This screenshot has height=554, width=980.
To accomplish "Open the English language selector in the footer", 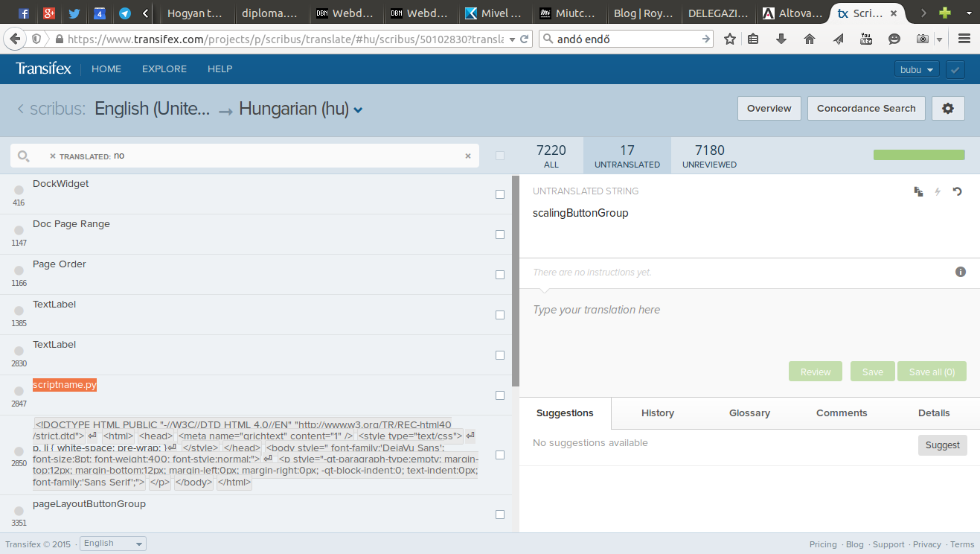I will tap(113, 544).
